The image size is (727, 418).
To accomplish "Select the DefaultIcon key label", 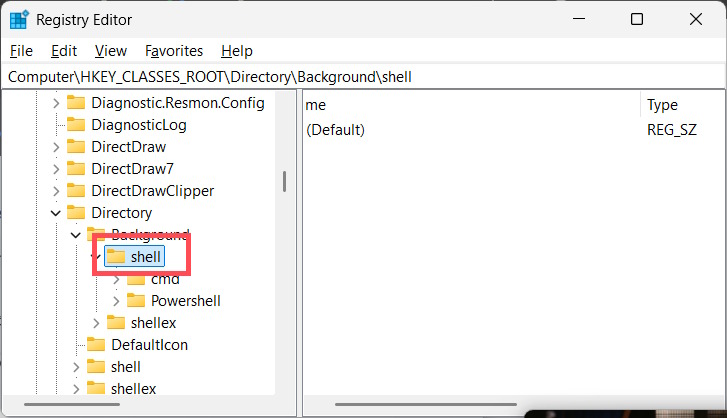I will (x=150, y=345).
